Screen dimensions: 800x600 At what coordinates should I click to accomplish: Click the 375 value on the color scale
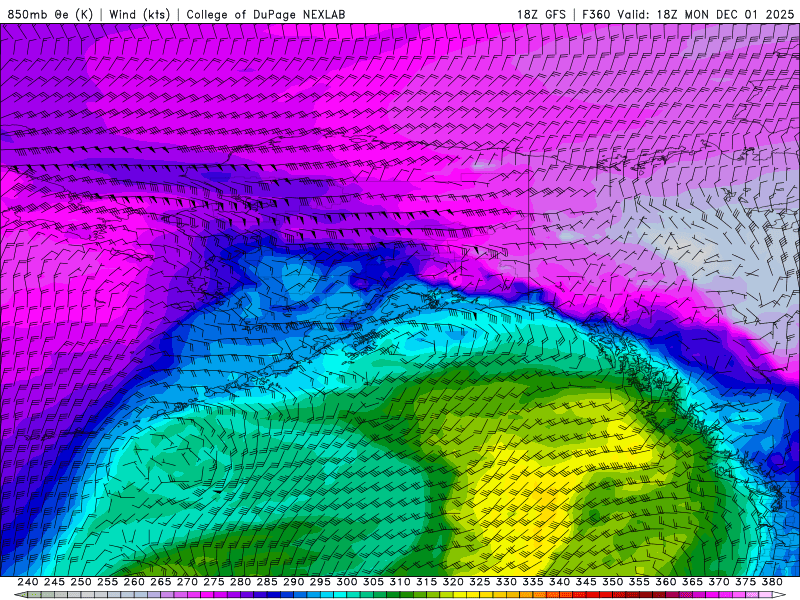pyautogui.click(x=745, y=582)
